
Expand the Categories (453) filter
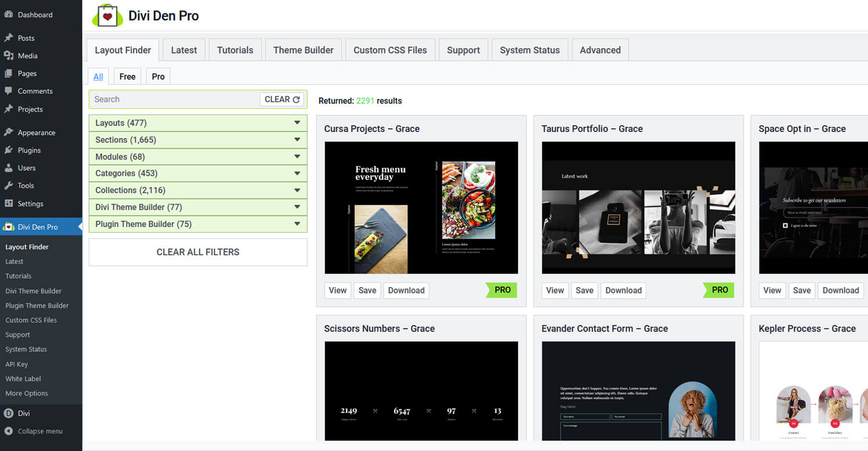[x=198, y=173]
